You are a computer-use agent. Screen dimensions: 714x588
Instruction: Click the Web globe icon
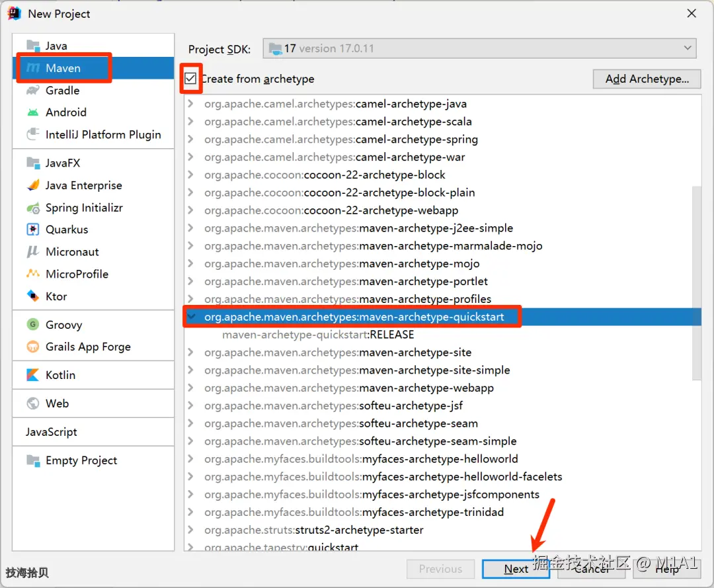(x=33, y=403)
